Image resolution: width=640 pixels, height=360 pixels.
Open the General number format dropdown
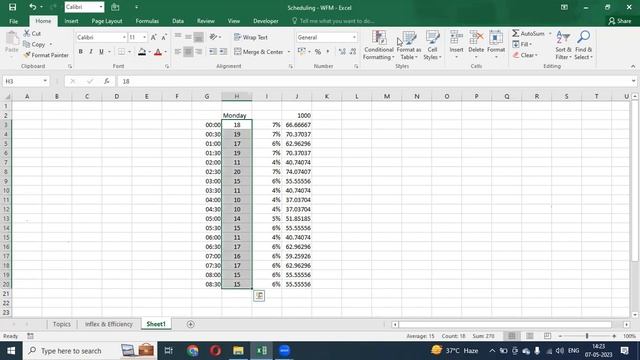click(354, 37)
